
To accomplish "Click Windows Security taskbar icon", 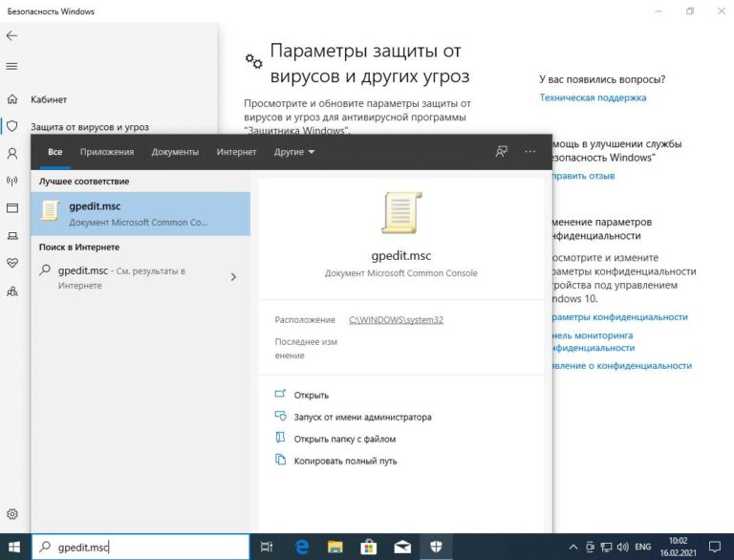I will point(436,547).
